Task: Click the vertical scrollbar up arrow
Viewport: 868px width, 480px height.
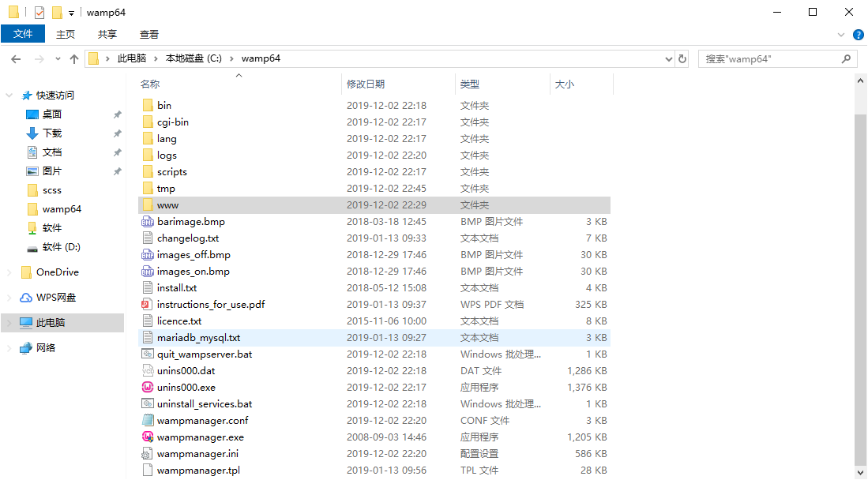Action: pyautogui.click(x=860, y=81)
